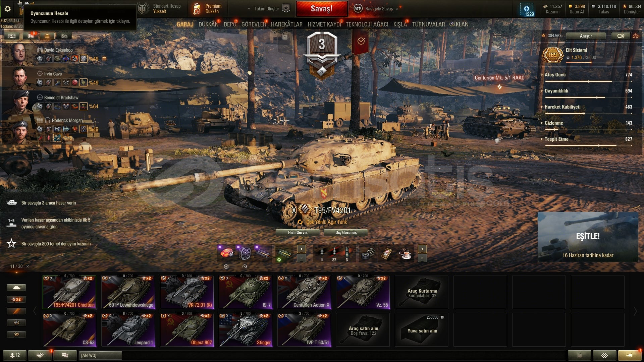Image resolution: width=644 pixels, height=362 pixels.
Task: Click the Elit Sistemi level 189 badge
Action: pos(552,55)
